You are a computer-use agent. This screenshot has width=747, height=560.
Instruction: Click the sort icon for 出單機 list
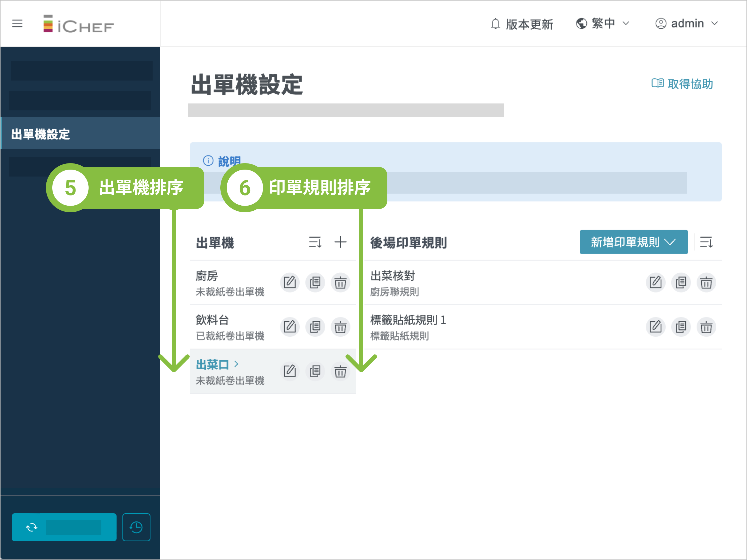pos(315,242)
